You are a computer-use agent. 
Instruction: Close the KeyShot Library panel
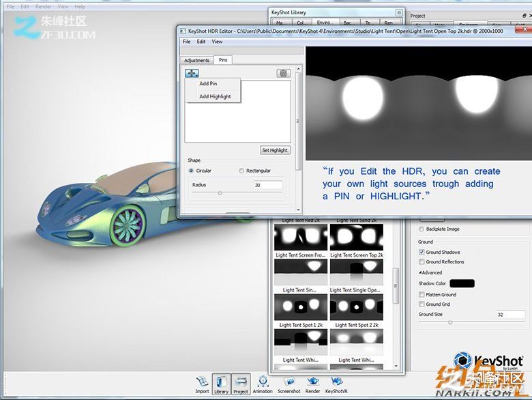pyautogui.click(x=399, y=12)
